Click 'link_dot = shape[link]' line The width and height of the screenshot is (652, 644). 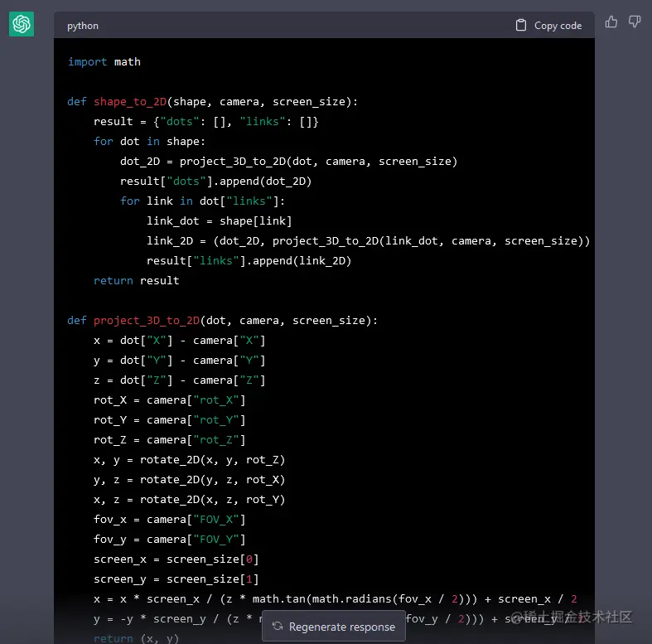click(x=220, y=221)
